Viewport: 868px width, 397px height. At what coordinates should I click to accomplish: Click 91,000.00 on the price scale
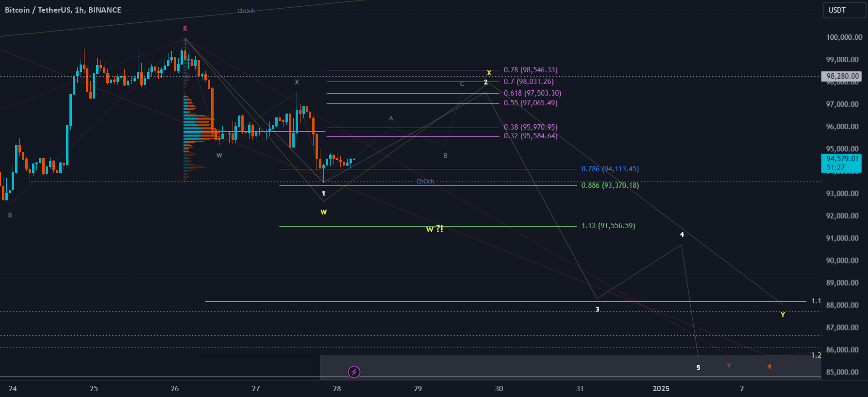[842, 238]
